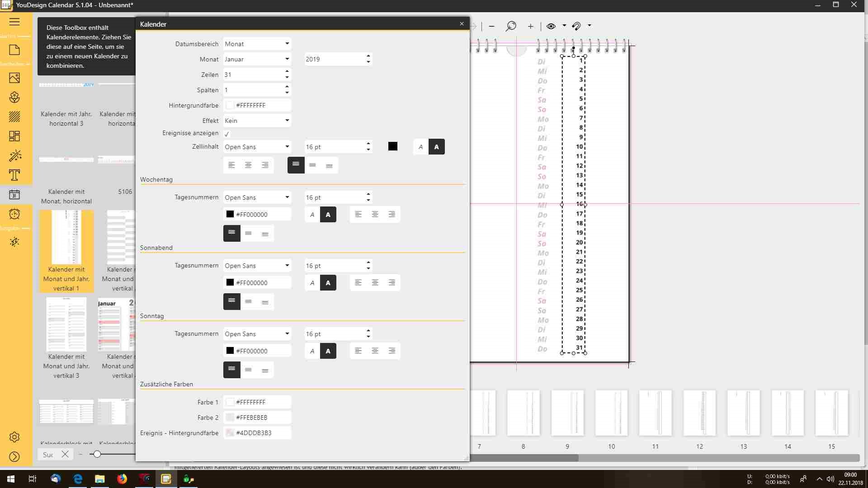The image size is (868, 488).
Task: Open the Datumsbereich dropdown
Action: point(257,44)
